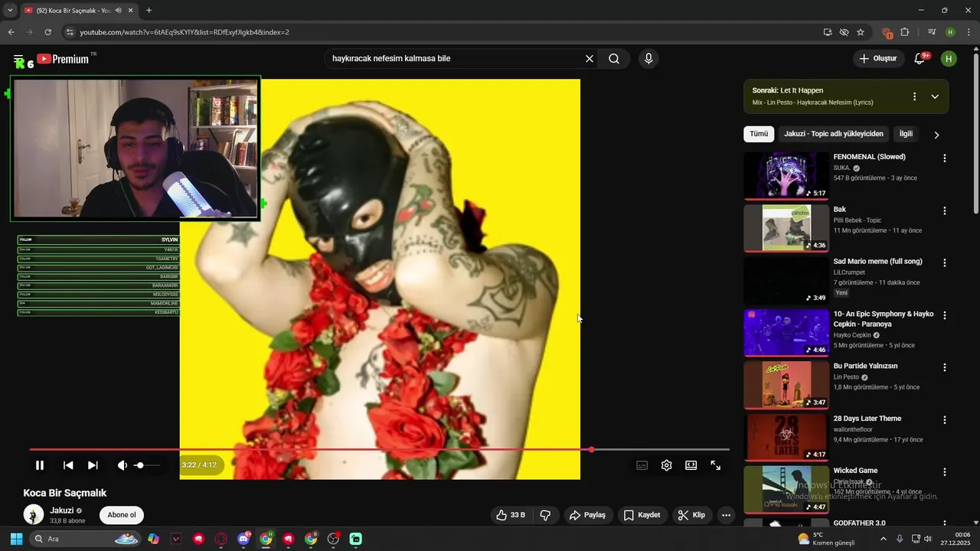Click the YouTube search input field
This screenshot has height=551, width=980.
point(456,59)
